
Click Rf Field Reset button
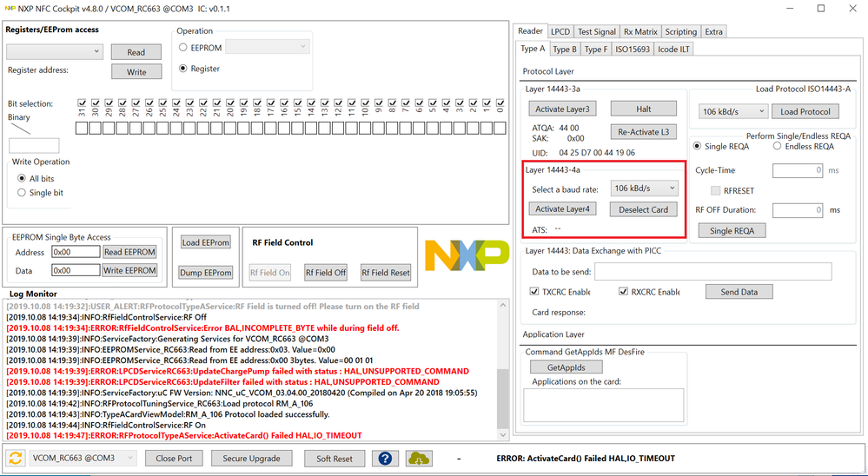(x=386, y=273)
